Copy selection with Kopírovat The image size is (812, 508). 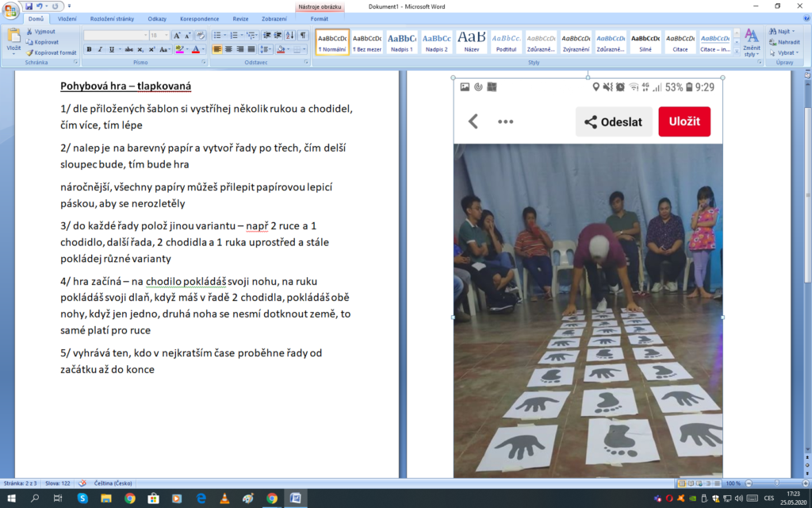(43, 42)
